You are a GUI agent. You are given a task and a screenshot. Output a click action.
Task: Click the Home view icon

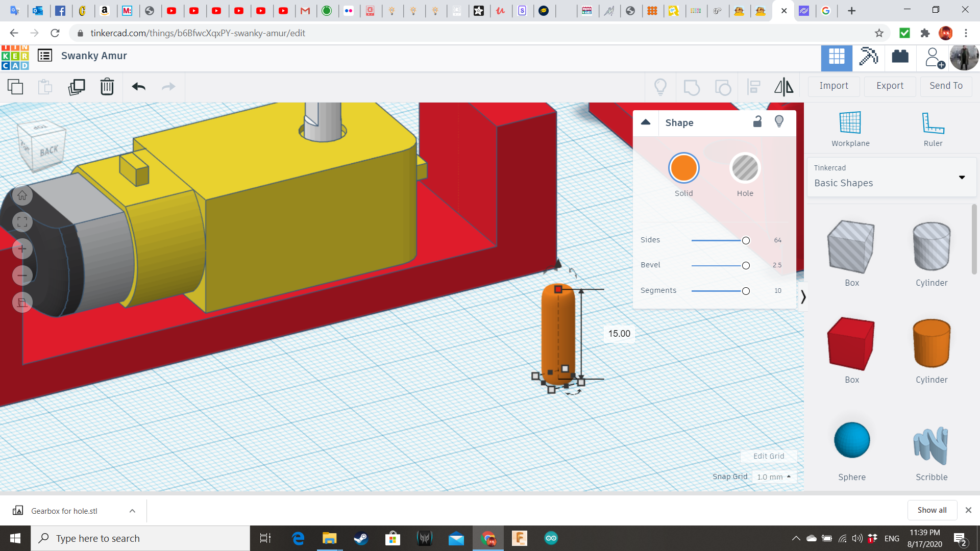click(22, 195)
